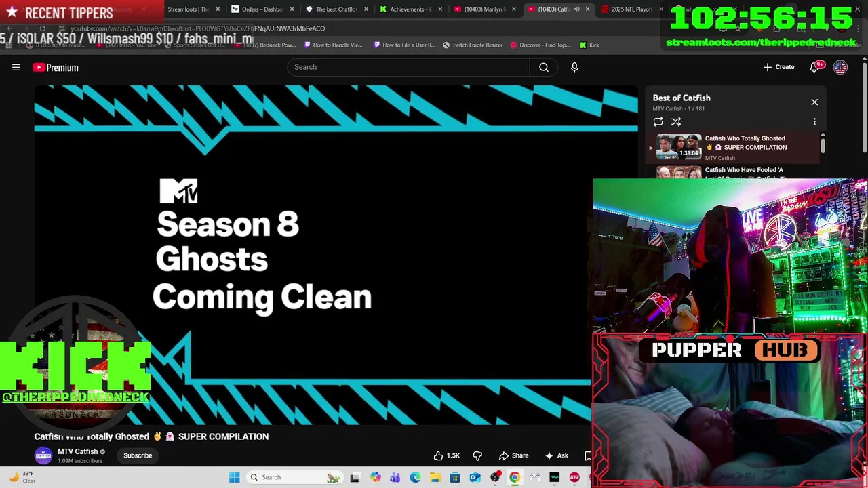Click the Windows taskbar Search box

[x=294, y=477]
